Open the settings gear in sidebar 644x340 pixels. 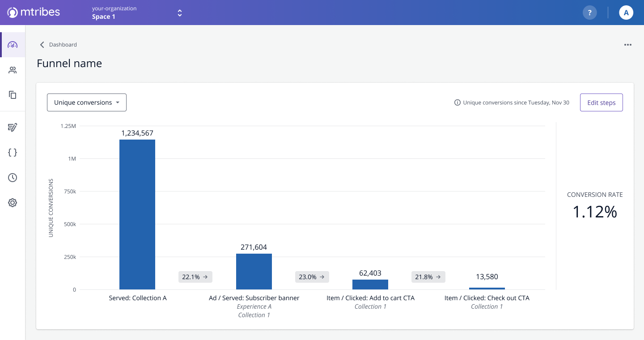click(x=13, y=203)
